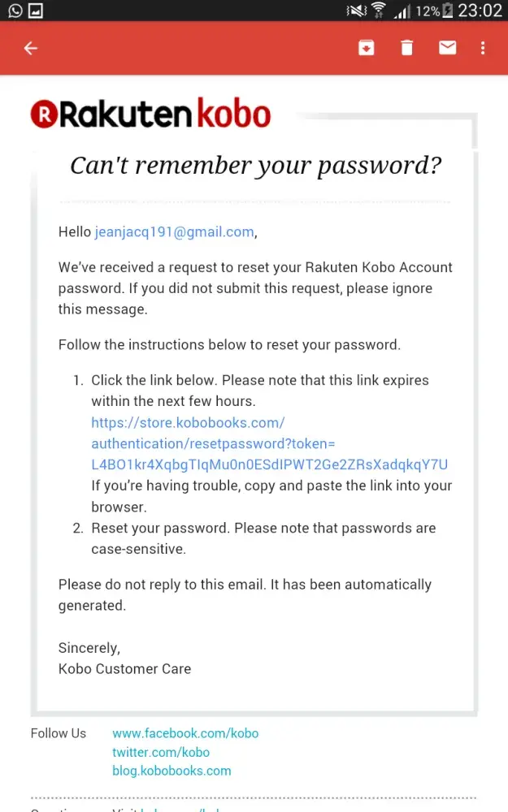Tap the 23:02 clock in status bar
This screenshot has height=812, width=508.
tap(480, 11)
